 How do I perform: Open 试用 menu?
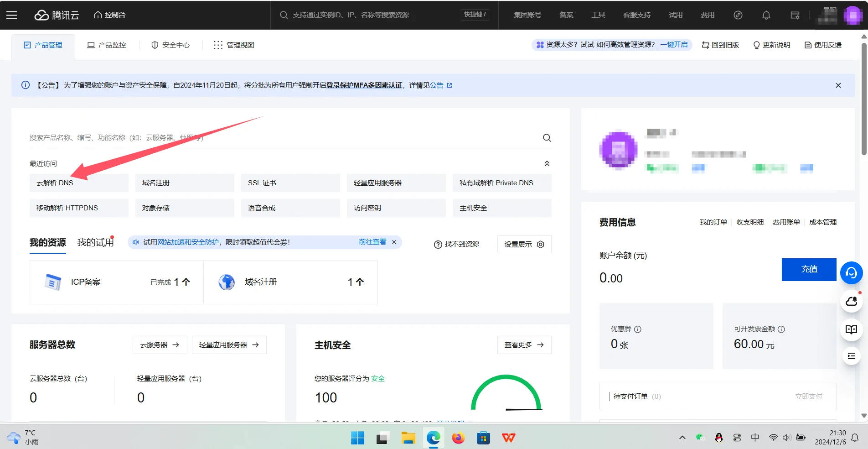tap(676, 15)
